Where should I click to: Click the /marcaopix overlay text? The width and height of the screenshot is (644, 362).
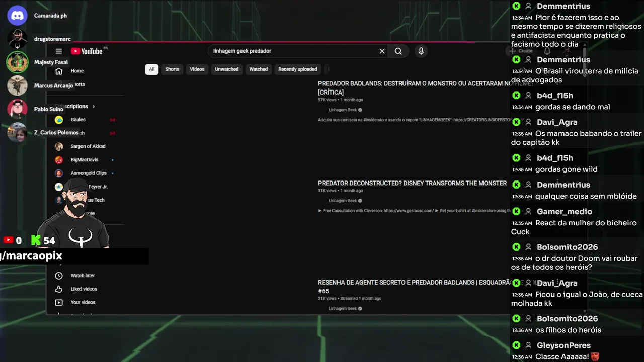coord(32,255)
